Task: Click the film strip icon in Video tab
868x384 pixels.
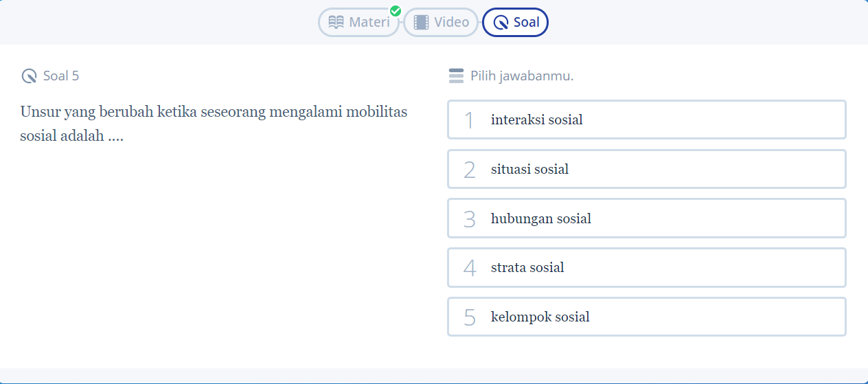Action: click(x=421, y=22)
